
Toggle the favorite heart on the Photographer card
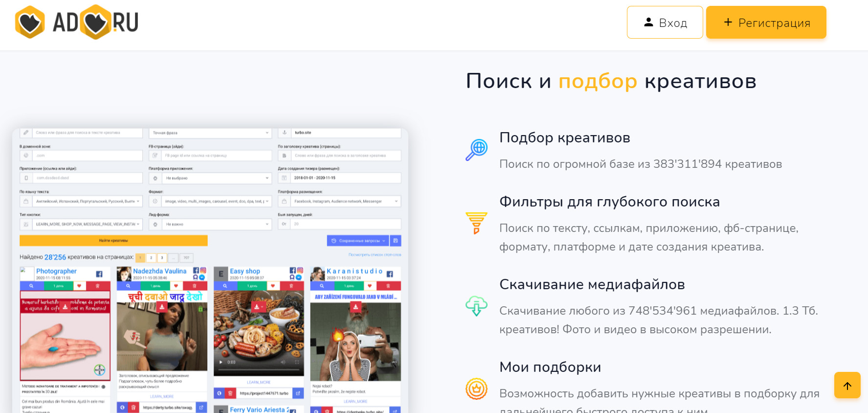coord(79,286)
